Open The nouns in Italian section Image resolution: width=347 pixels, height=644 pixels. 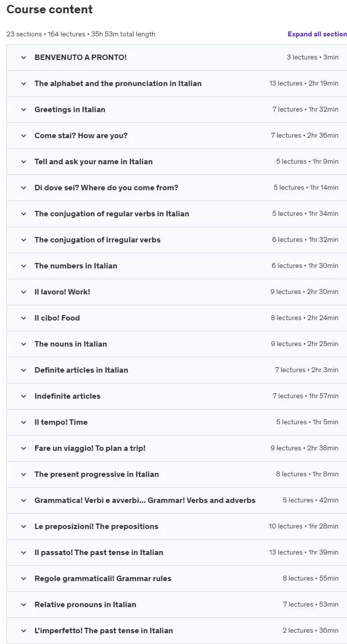click(x=177, y=344)
